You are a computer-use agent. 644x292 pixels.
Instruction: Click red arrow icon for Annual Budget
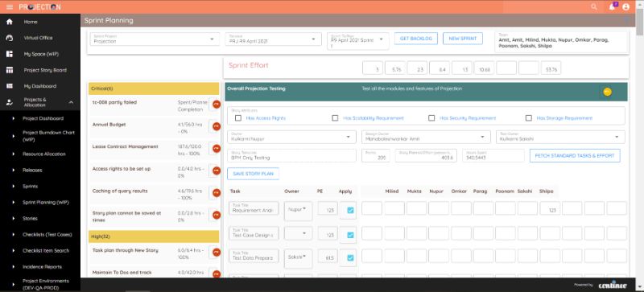pos(216,127)
